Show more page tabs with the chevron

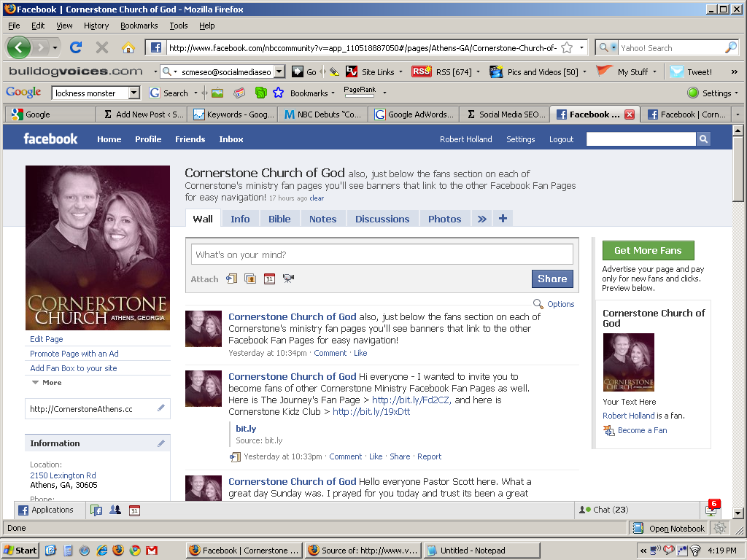click(481, 219)
